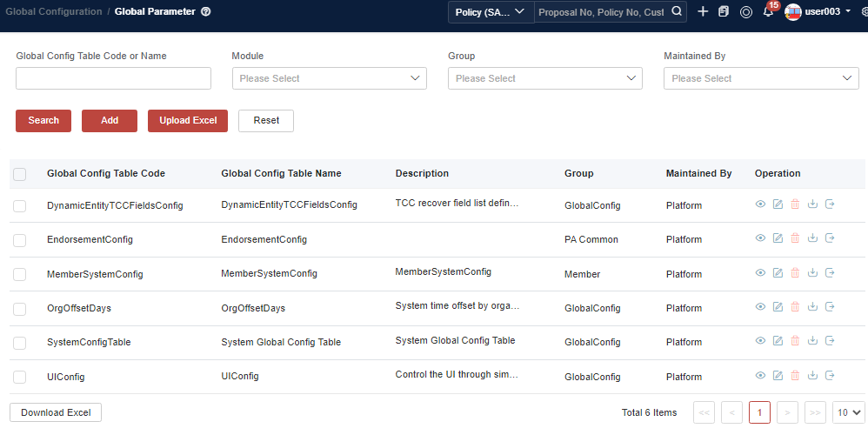Change page size dropdown showing 10

(849, 412)
